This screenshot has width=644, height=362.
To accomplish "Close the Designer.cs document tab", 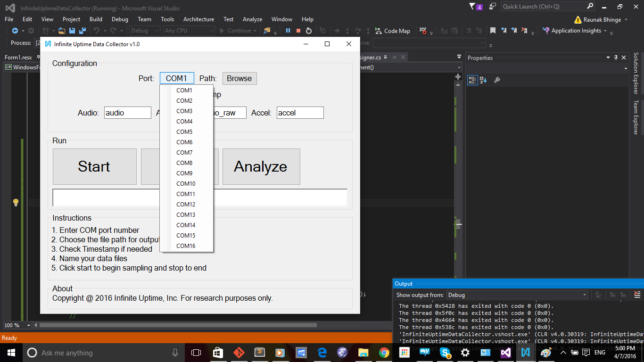I will pyautogui.click(x=402, y=57).
